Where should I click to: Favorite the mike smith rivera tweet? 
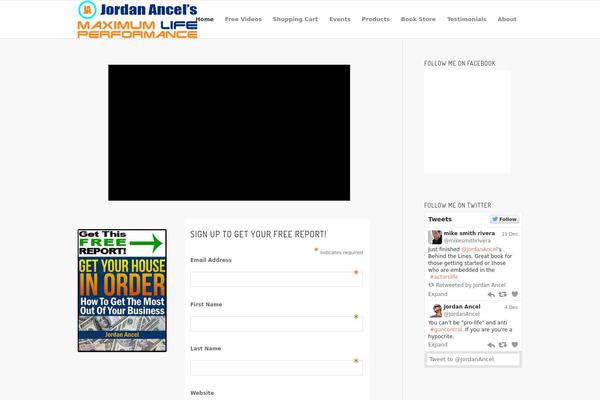coord(515,295)
